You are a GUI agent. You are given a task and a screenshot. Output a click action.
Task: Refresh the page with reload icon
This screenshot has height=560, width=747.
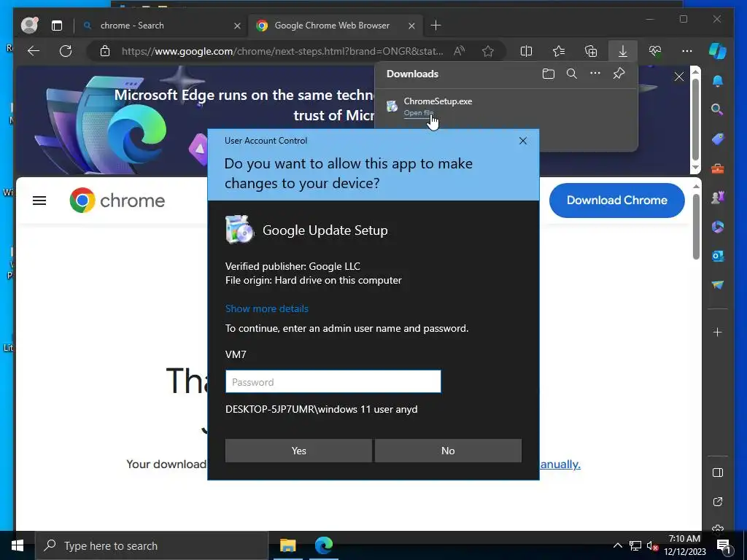point(65,51)
